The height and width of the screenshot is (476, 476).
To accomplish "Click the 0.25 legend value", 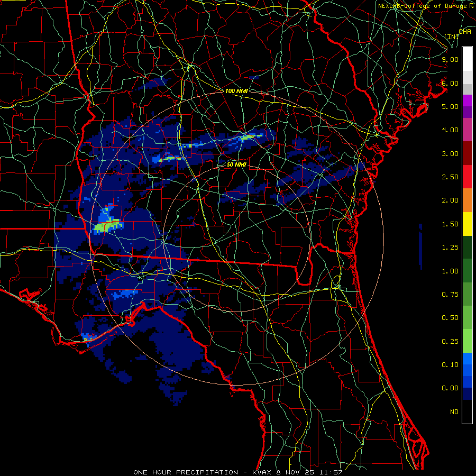I will [x=450, y=342].
